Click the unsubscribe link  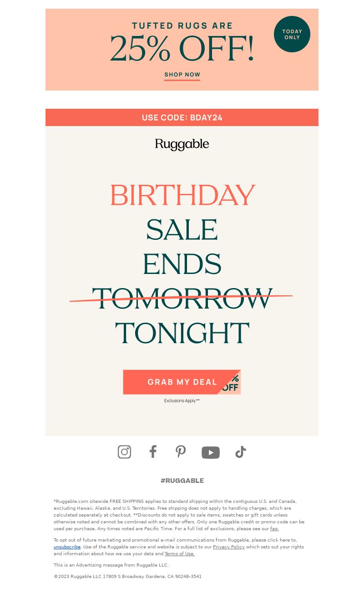point(67,547)
